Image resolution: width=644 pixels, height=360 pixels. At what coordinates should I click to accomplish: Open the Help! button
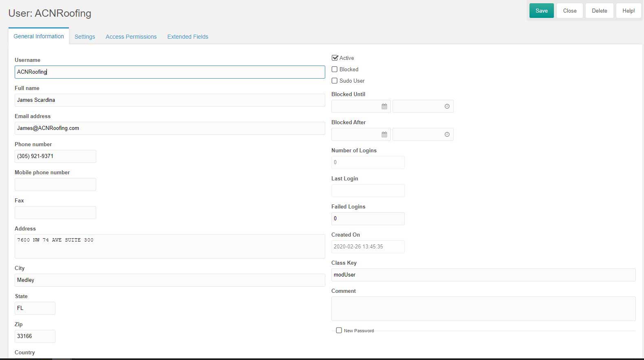pos(628,11)
